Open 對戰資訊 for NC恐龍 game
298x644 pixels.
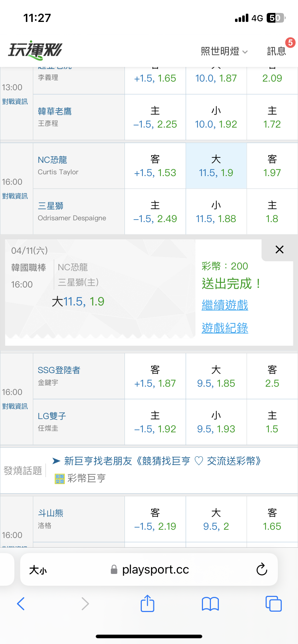tap(15, 196)
